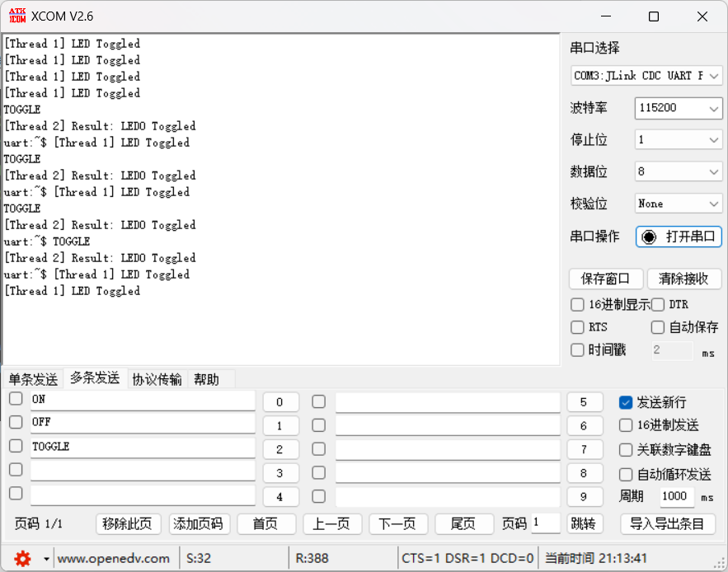Uncheck the 发送新行 checkbox

point(626,402)
